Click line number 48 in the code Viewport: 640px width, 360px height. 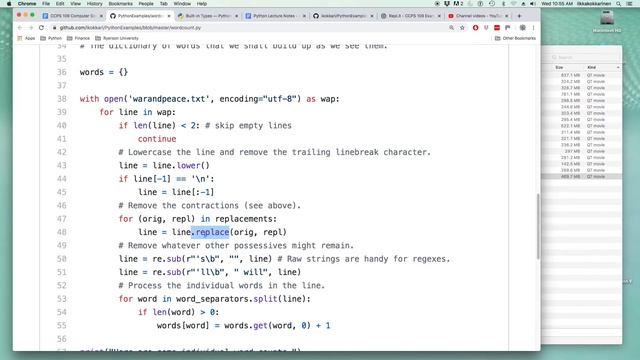tap(62, 232)
